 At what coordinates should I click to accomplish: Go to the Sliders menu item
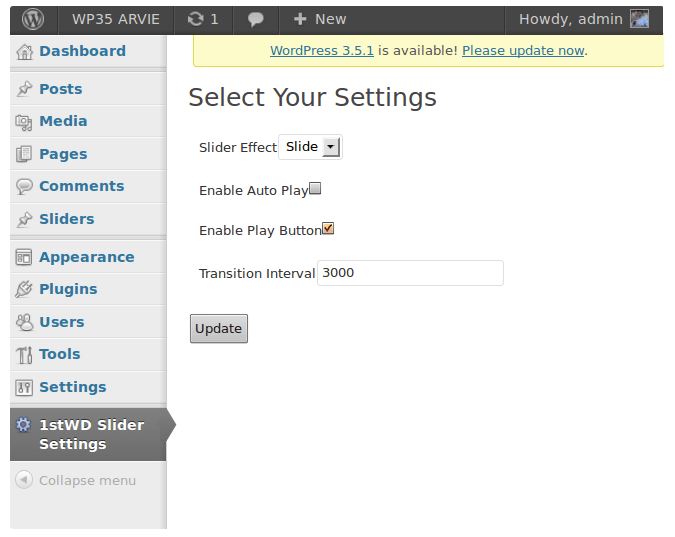(x=66, y=219)
